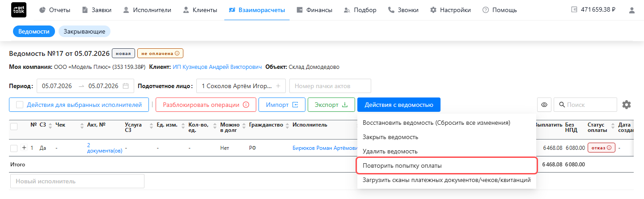Click the GetTask logo
The width and height of the screenshot is (644, 199).
point(18,10)
